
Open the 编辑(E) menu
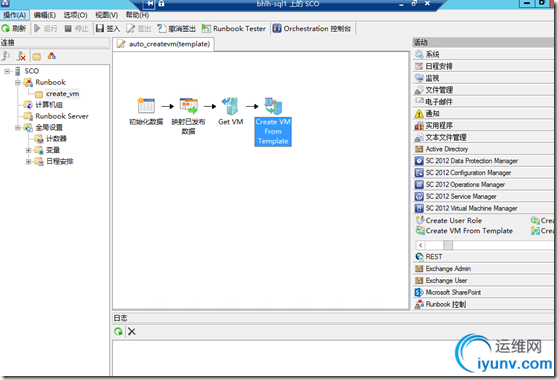tap(44, 15)
